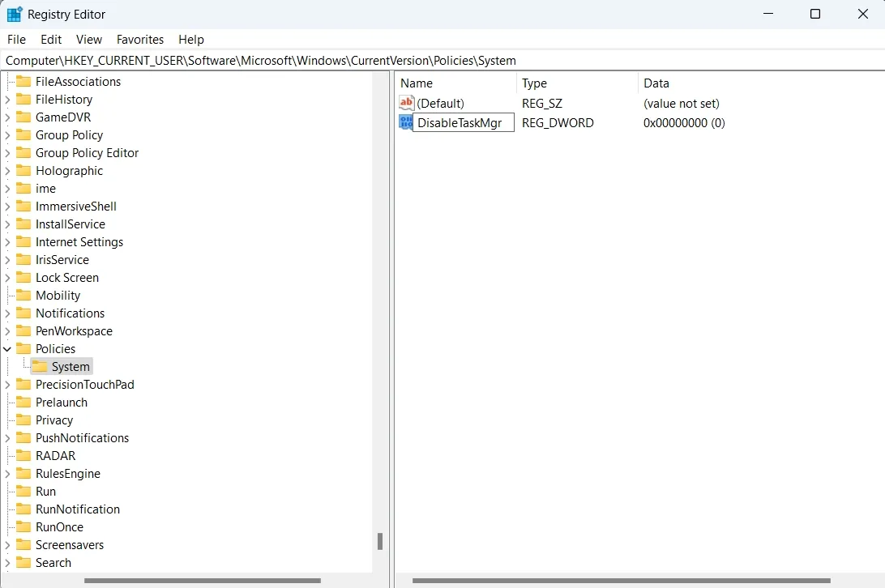Screen dimensions: 885x588
Task: Click the DisableTaskMgr DWORD value icon
Action: tap(406, 122)
